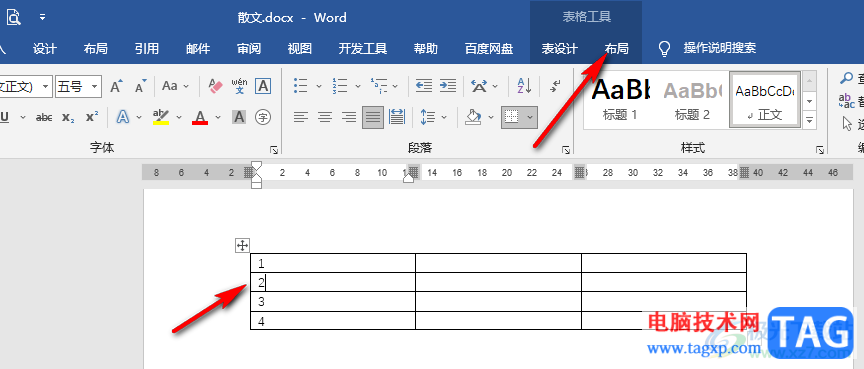This screenshot has height=369, width=864.
Task: Toggle justify alignment button
Action: (373, 117)
